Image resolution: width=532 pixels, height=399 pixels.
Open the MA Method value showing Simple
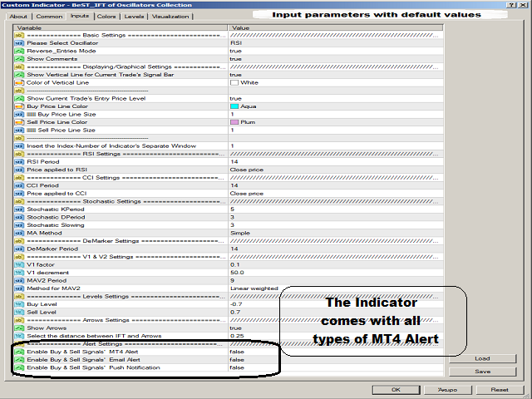tap(239, 233)
